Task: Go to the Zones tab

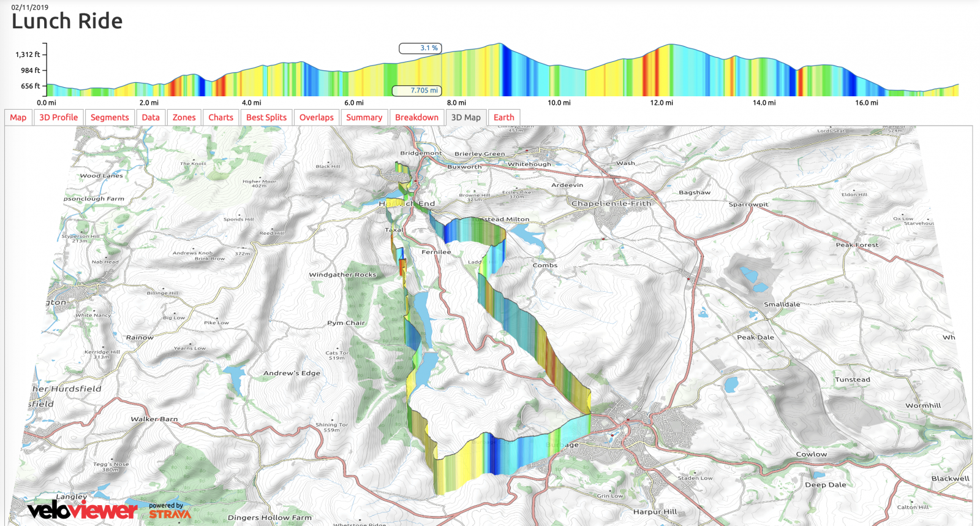Action: click(184, 117)
